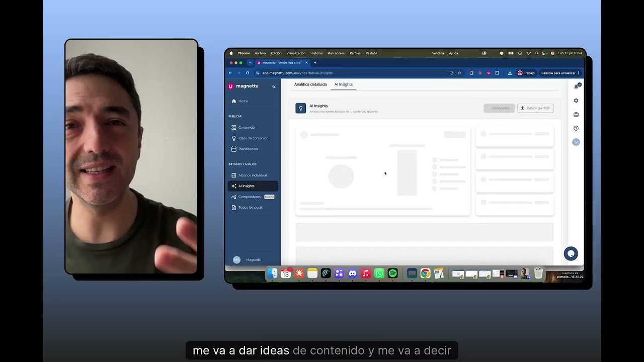
Task: Open the Ventana menu
Action: point(438,53)
